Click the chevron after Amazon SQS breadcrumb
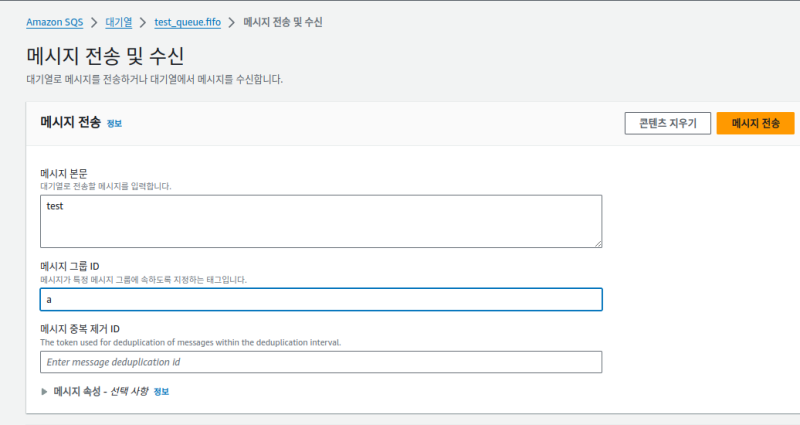 [97, 21]
